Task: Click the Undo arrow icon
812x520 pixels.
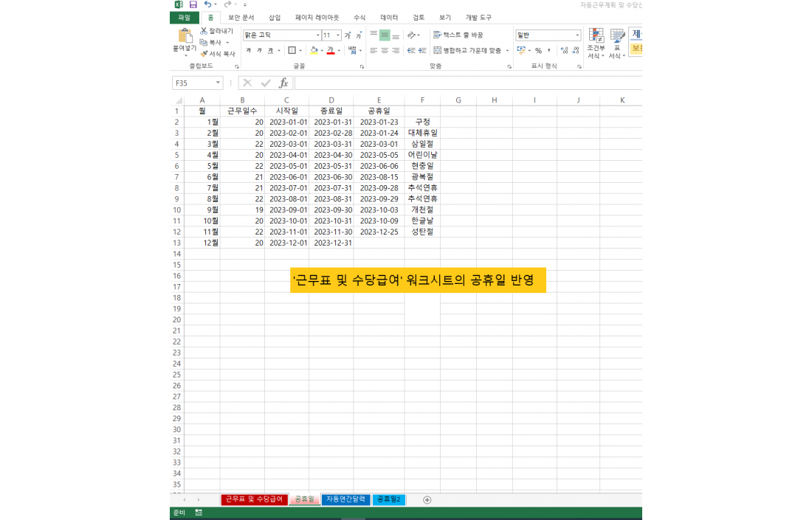Action: tap(207, 4)
